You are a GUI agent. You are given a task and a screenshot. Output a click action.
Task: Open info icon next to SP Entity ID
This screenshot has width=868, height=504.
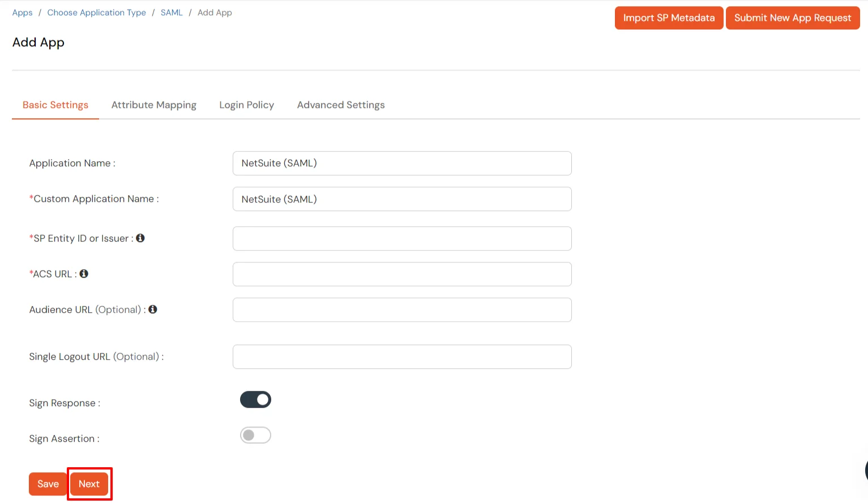(x=140, y=238)
